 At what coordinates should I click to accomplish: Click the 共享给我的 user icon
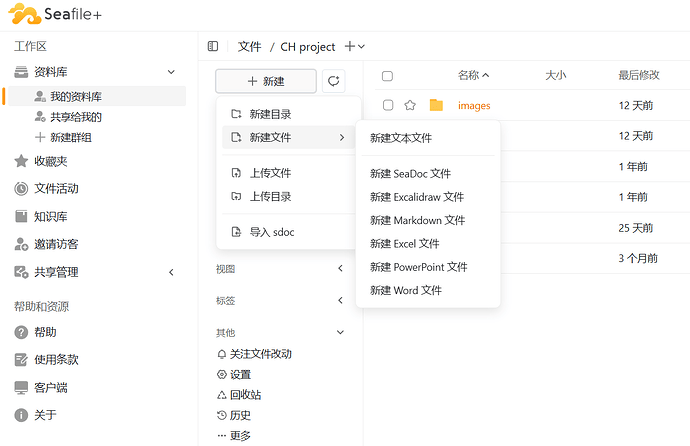[x=40, y=117]
